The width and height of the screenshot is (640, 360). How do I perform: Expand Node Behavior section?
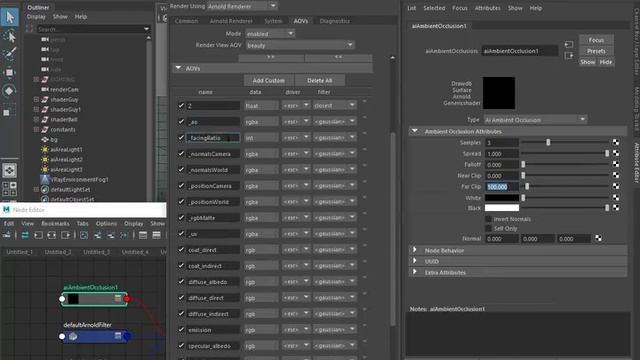(415, 250)
